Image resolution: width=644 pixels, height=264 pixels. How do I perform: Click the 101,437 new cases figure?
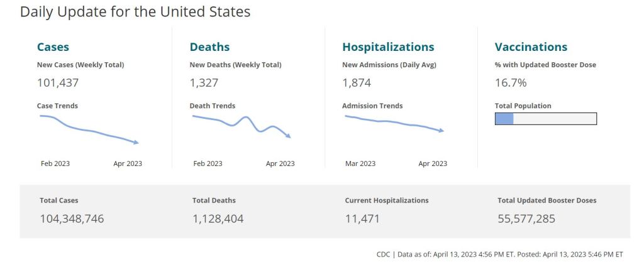[58, 82]
